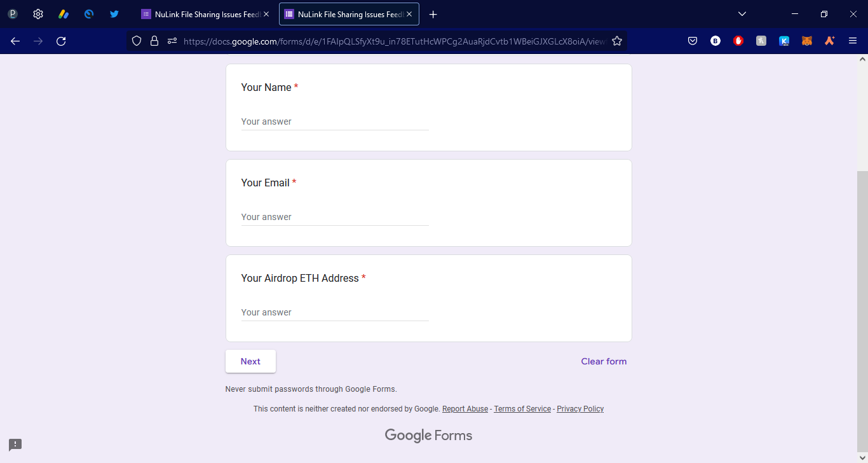Open the Firefox hamburger application menu
Image resolution: width=868 pixels, height=463 pixels.
click(853, 41)
